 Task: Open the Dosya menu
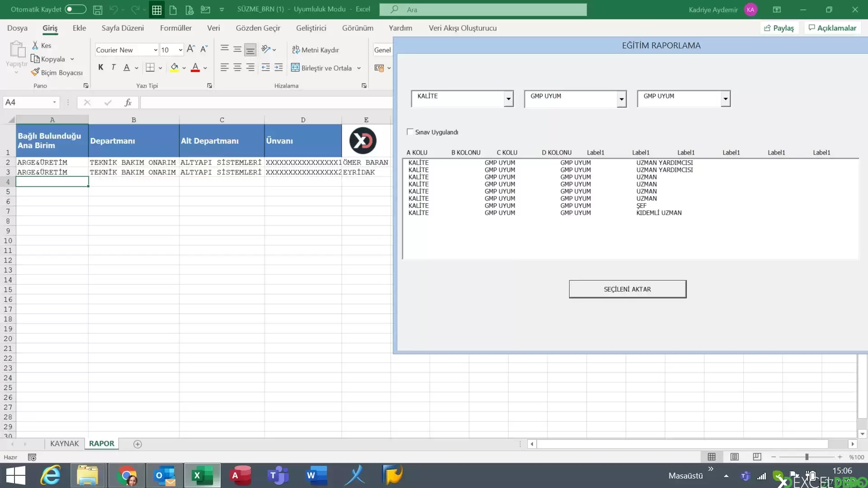click(17, 28)
